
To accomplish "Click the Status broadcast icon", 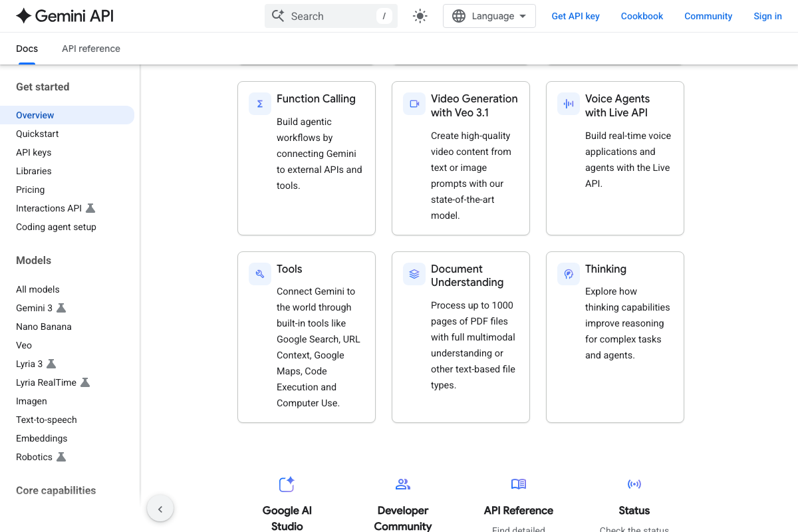I will [x=634, y=484].
